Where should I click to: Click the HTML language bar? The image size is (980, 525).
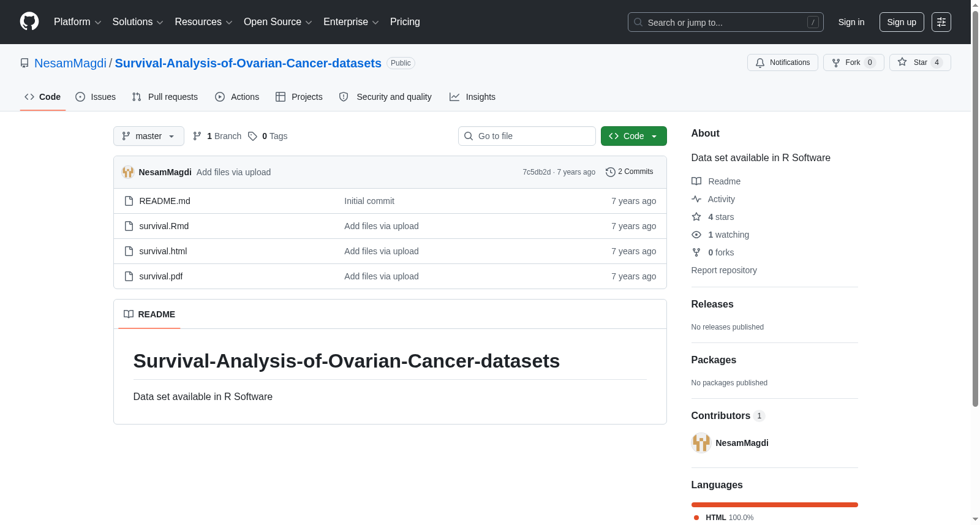(774, 505)
